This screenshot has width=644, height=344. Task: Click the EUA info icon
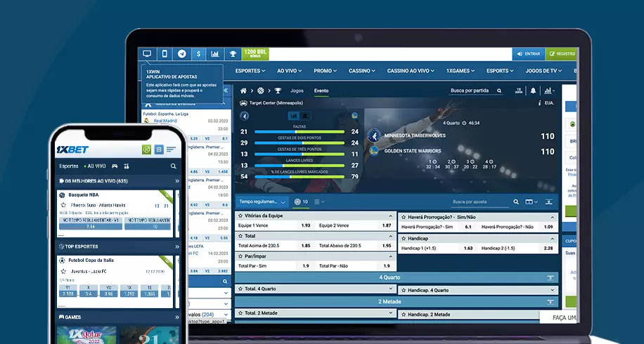coord(540,103)
